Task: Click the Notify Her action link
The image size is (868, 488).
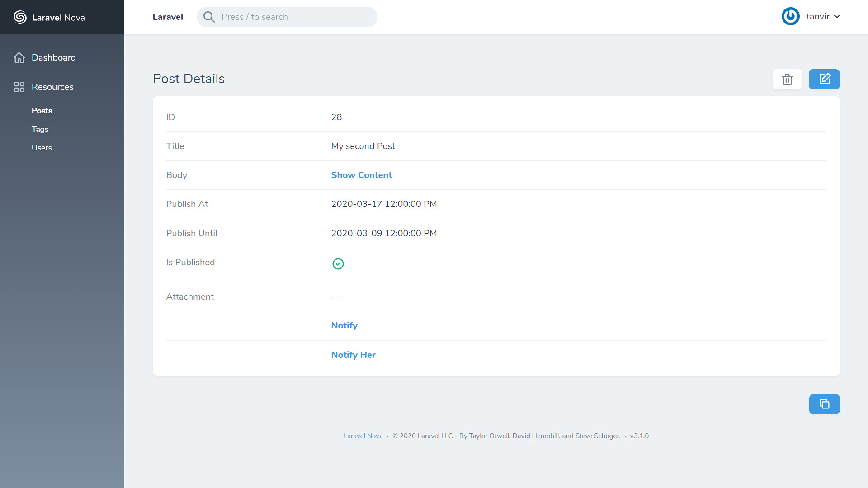Action: point(354,355)
